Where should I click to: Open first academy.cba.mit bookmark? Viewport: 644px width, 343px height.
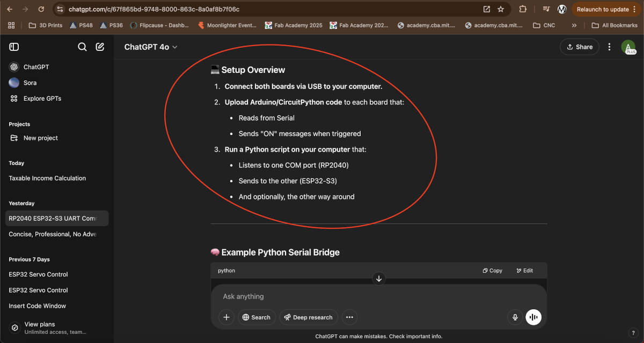click(426, 25)
